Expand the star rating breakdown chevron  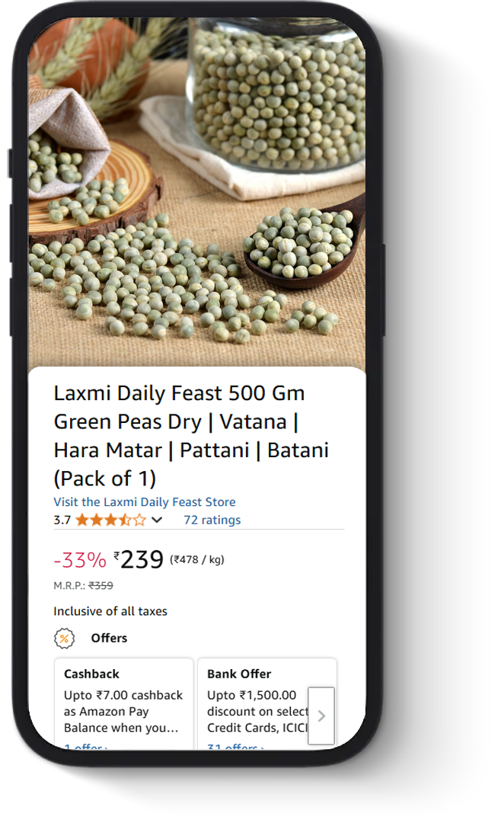click(157, 521)
